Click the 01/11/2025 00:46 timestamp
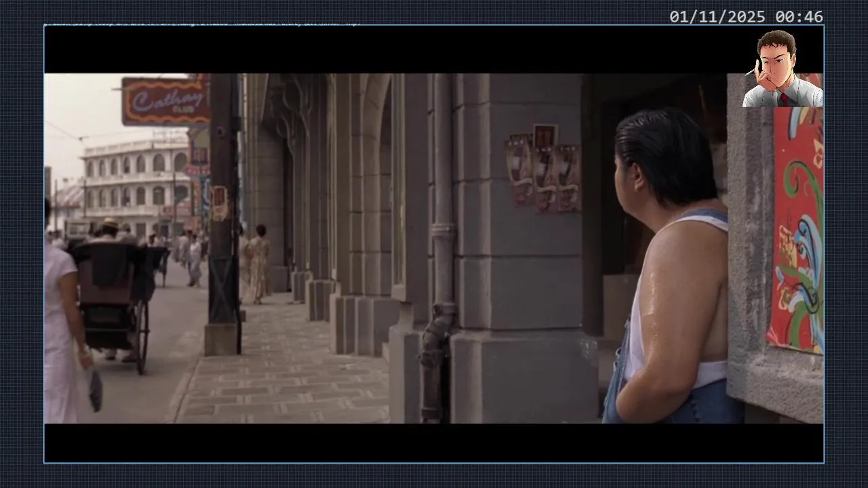Image resolution: width=868 pixels, height=488 pixels. click(746, 17)
